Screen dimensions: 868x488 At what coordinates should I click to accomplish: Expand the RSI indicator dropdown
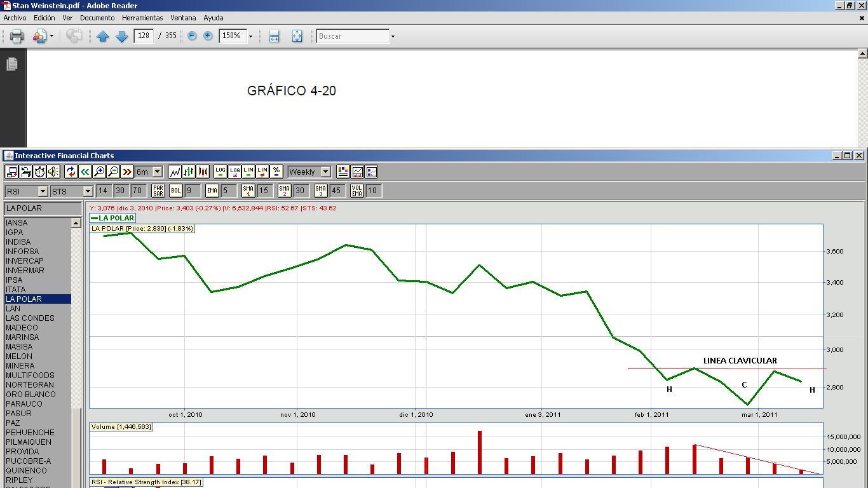(x=43, y=191)
